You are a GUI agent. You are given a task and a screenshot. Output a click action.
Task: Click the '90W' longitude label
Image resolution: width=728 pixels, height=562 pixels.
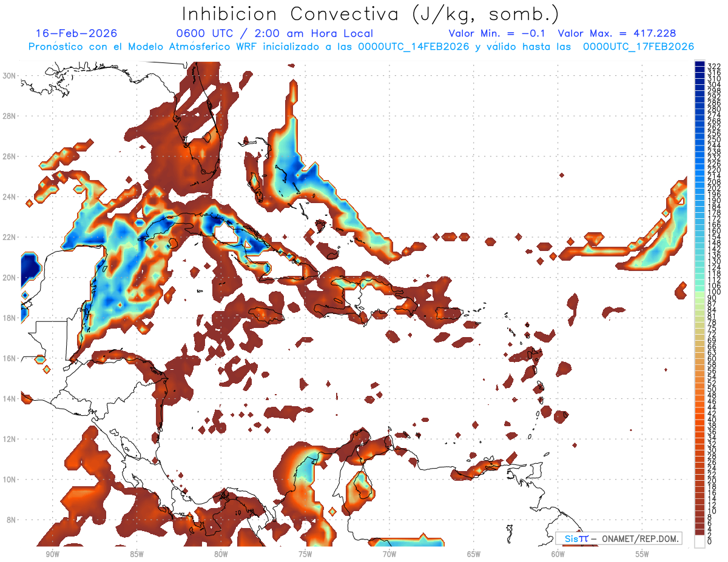click(52, 554)
